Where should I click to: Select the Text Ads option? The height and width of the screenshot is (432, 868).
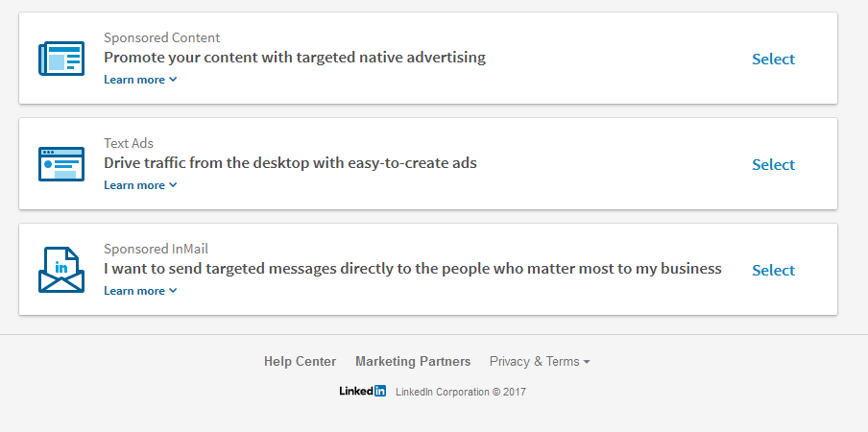point(773,164)
